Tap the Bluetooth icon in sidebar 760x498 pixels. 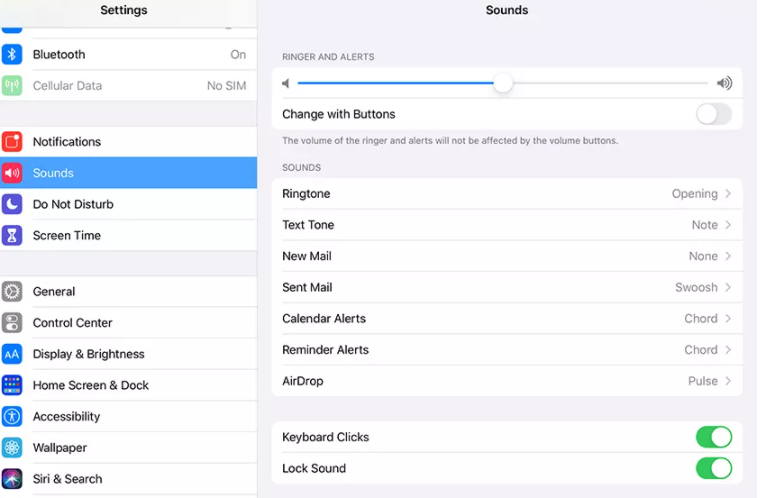pos(12,54)
